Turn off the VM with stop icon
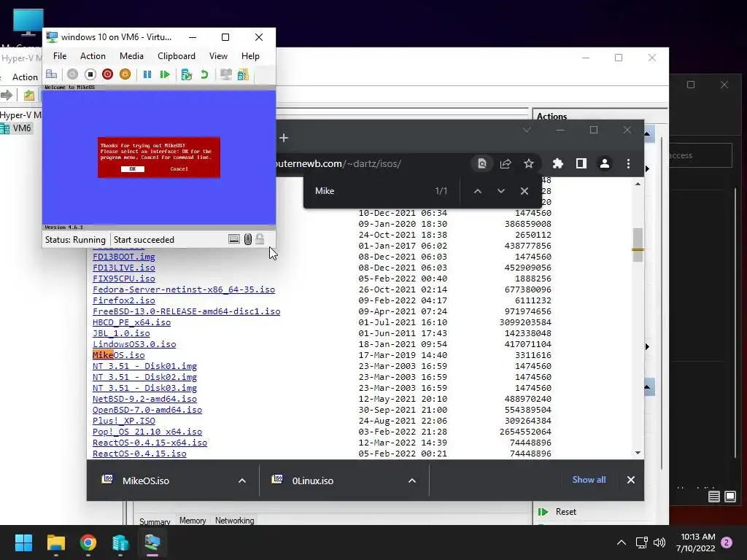This screenshot has width=747, height=560. tap(90, 74)
